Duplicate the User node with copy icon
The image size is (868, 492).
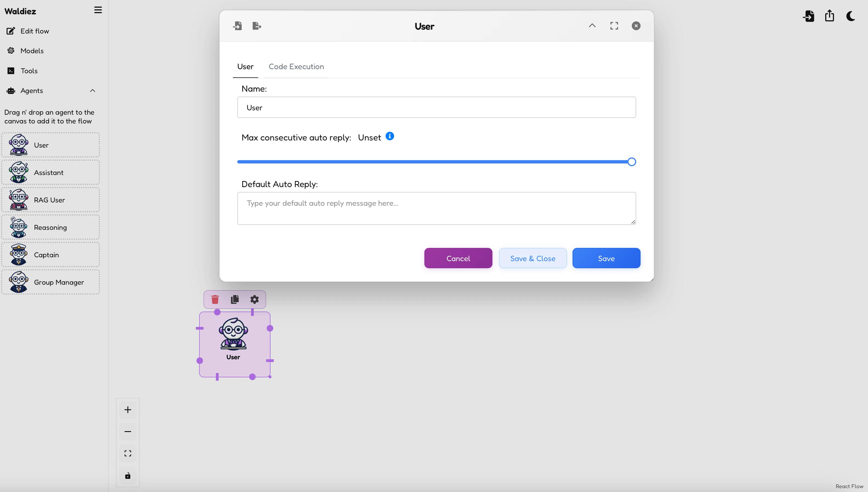coord(235,299)
